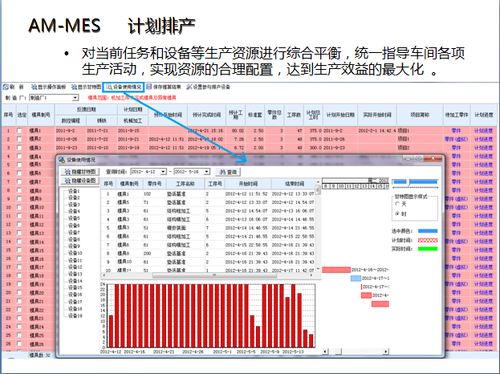Click the 选中颜色 blue swatch
Image resolution: width=500 pixels, height=374 pixels.
[428, 231]
